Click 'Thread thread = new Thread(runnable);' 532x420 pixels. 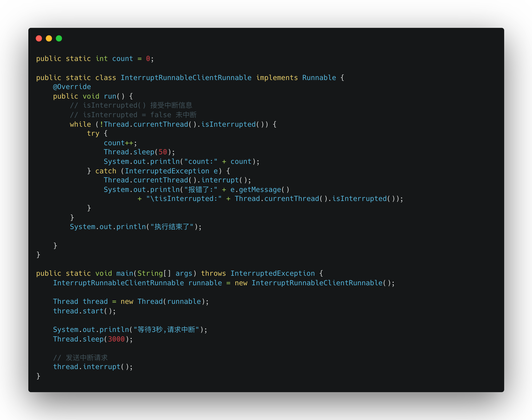(131, 301)
